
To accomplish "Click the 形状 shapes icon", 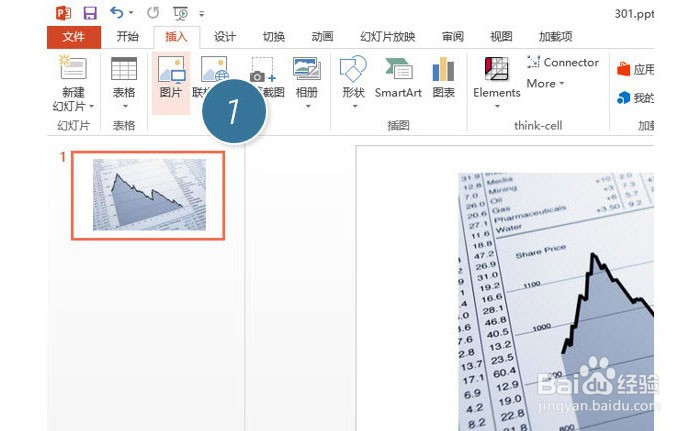I will pos(353,69).
